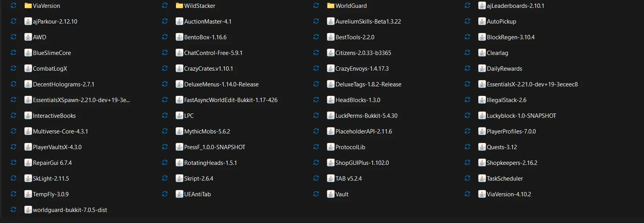The width and height of the screenshot is (644, 223).
Task: Open the WildStacker folder icon
Action: click(180, 5)
